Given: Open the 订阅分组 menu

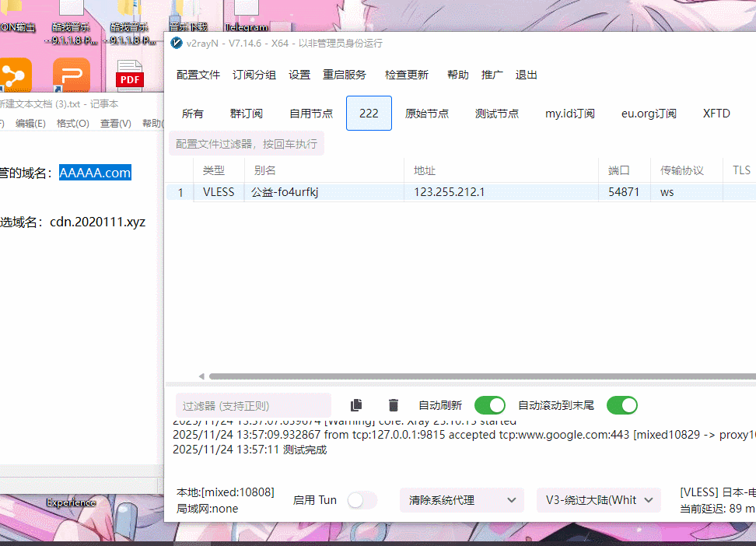Looking at the screenshot, I should 254,75.
